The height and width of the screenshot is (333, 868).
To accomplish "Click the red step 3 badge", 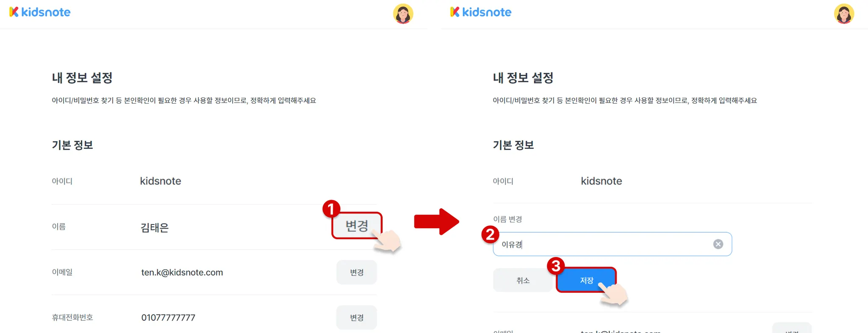I will click(556, 266).
